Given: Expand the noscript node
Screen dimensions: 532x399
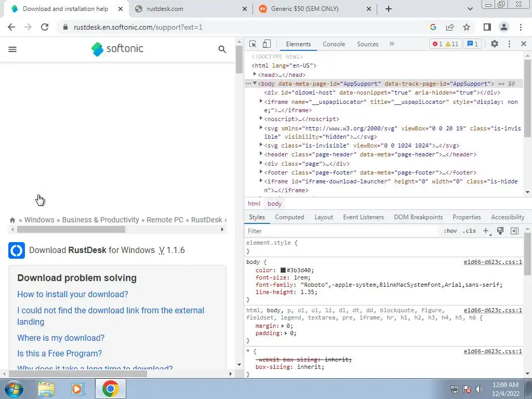Looking at the screenshot, I should pos(261,118).
